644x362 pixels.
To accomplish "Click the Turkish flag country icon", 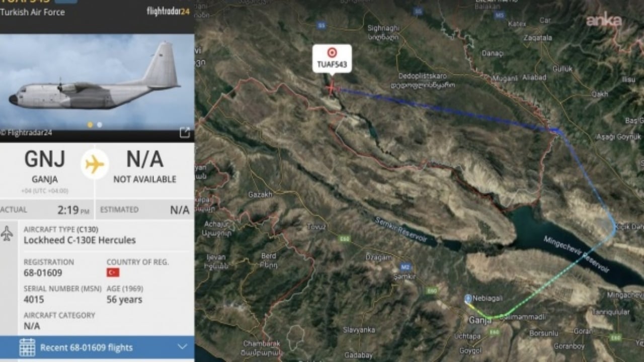I will coord(113,273).
